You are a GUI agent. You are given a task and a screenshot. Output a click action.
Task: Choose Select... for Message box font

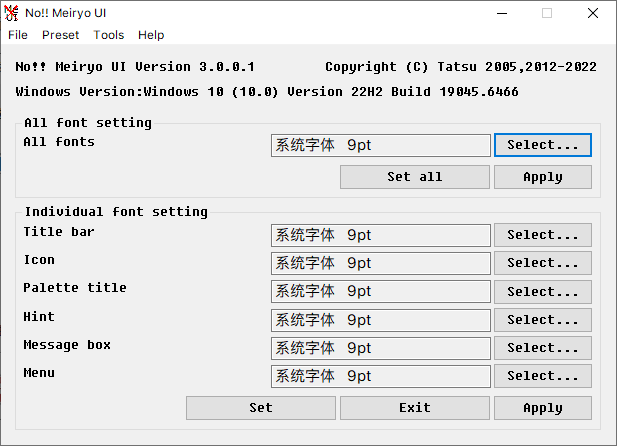[543, 348]
